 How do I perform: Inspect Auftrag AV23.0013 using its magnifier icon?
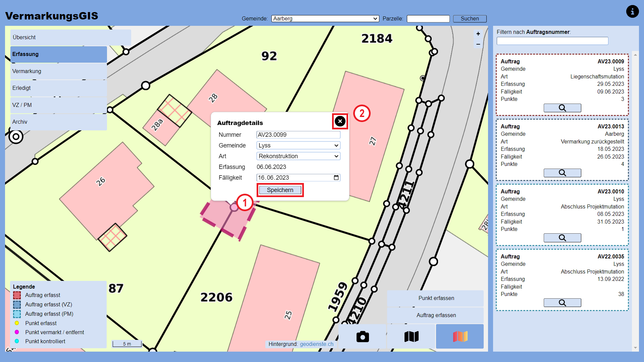point(562,173)
